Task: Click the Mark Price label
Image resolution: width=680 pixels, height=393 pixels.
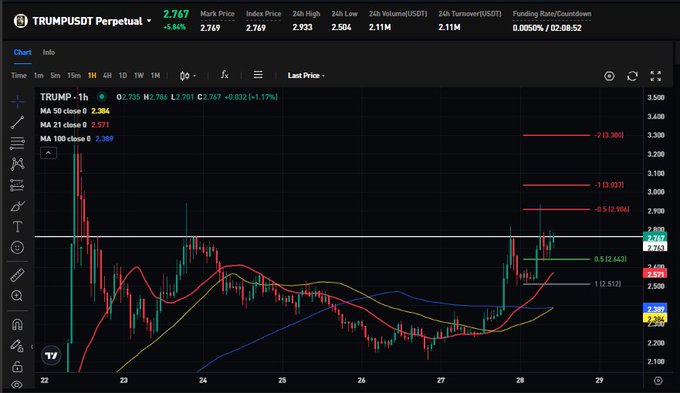Action: (x=217, y=14)
